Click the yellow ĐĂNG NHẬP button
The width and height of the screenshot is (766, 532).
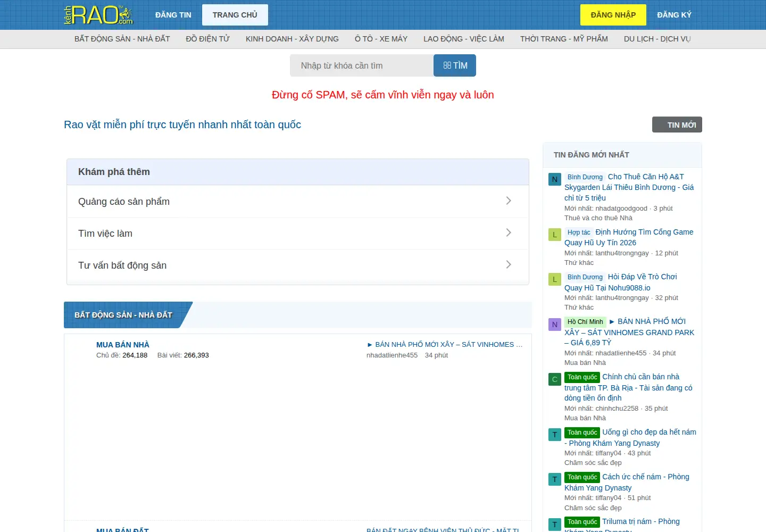pos(613,15)
